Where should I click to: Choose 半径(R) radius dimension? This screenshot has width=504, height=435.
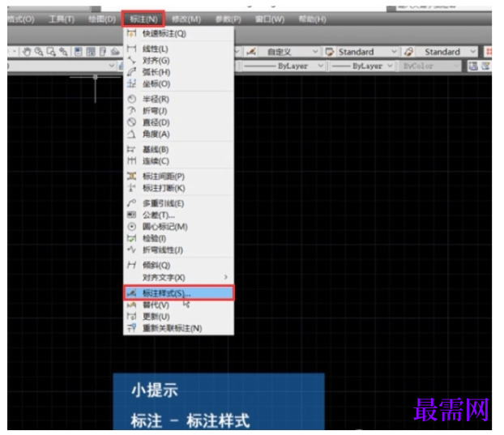[179, 100]
